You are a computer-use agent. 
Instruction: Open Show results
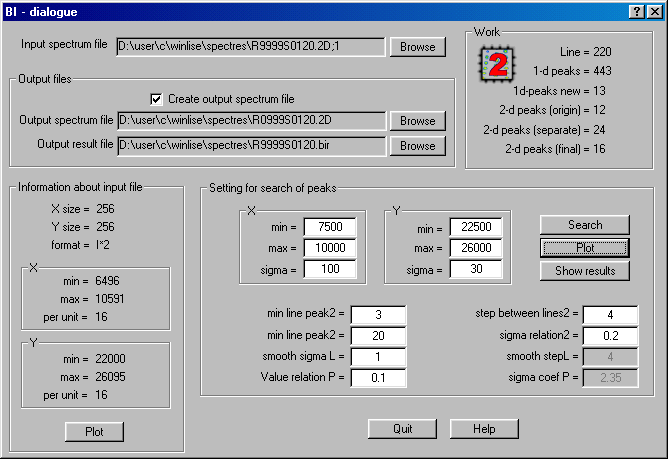tap(585, 271)
